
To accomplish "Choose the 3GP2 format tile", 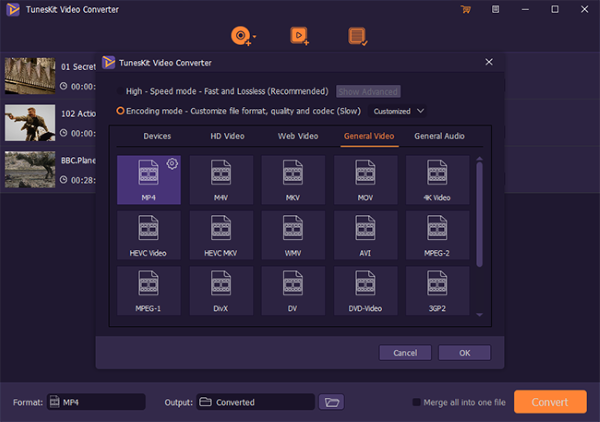I will coord(437,290).
